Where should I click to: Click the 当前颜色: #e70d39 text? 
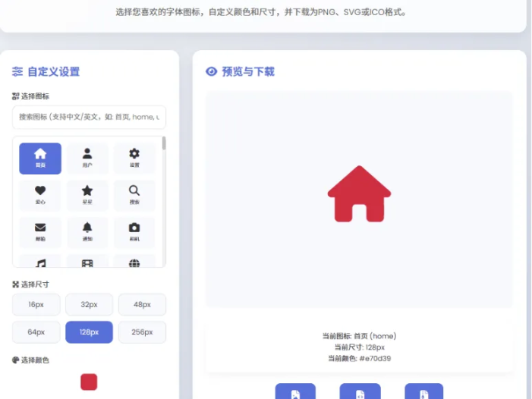(x=359, y=358)
